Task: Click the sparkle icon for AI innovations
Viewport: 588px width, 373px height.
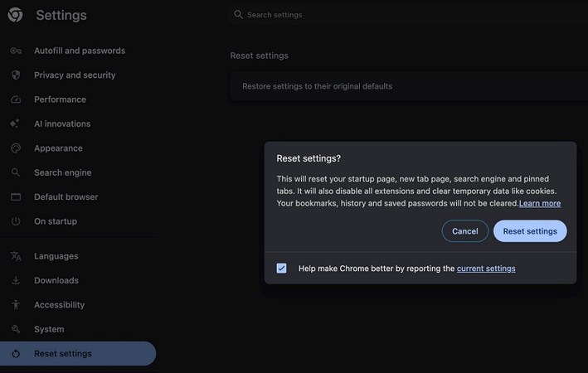Action: (x=15, y=124)
